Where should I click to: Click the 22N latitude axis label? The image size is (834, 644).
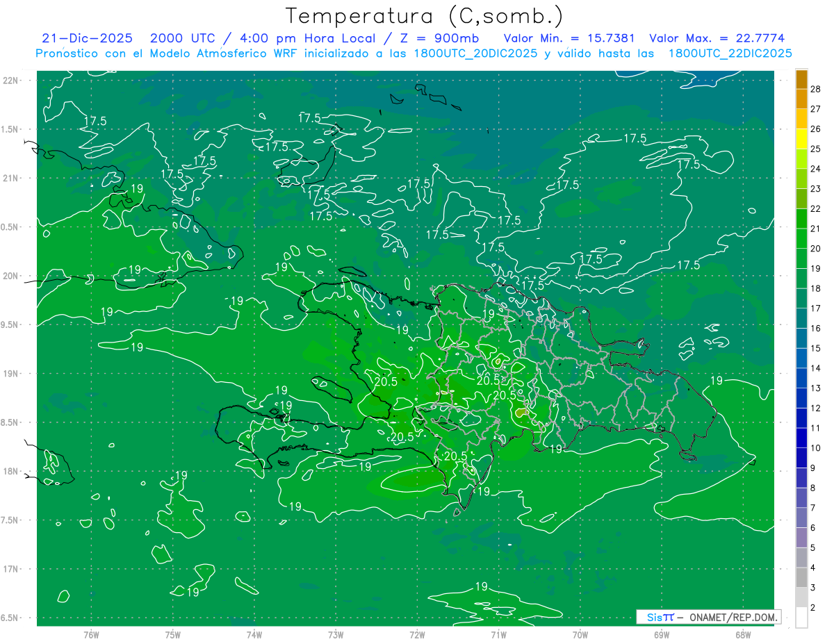11,81
